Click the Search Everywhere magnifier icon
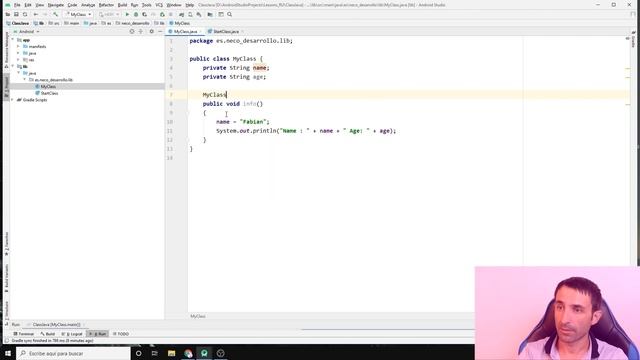The height and width of the screenshot is (360, 640). tap(229, 14)
